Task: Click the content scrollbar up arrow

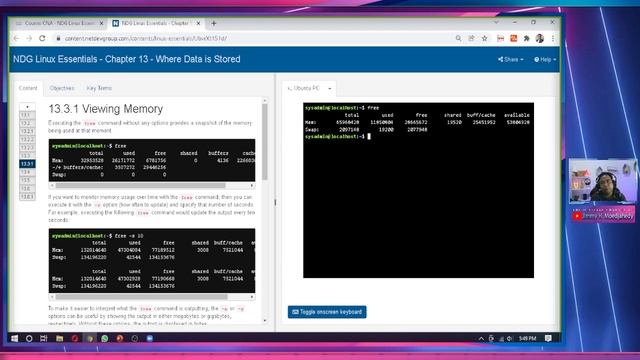Action: [265, 100]
